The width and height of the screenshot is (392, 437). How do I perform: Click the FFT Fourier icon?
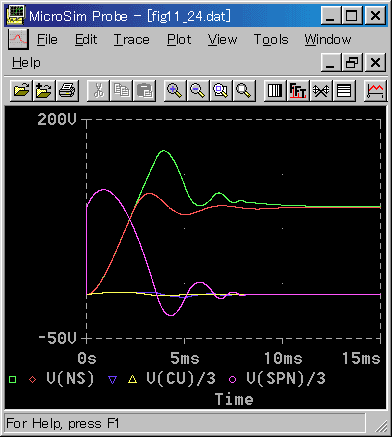[298, 90]
